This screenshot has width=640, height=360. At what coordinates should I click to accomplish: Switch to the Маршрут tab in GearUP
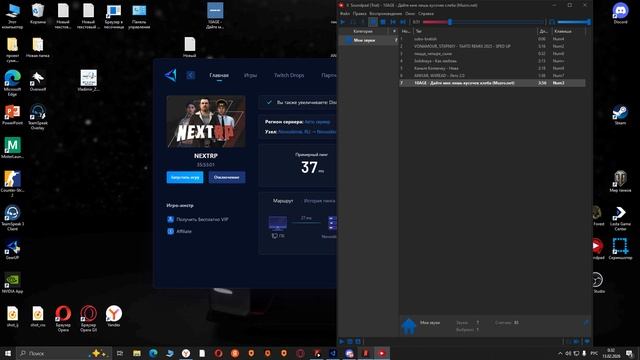283,201
